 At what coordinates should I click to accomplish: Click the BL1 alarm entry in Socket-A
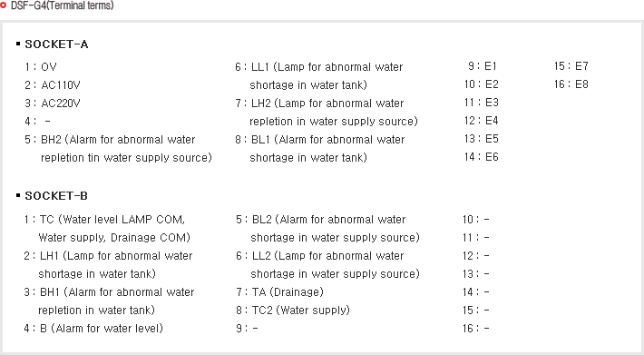pos(320,148)
